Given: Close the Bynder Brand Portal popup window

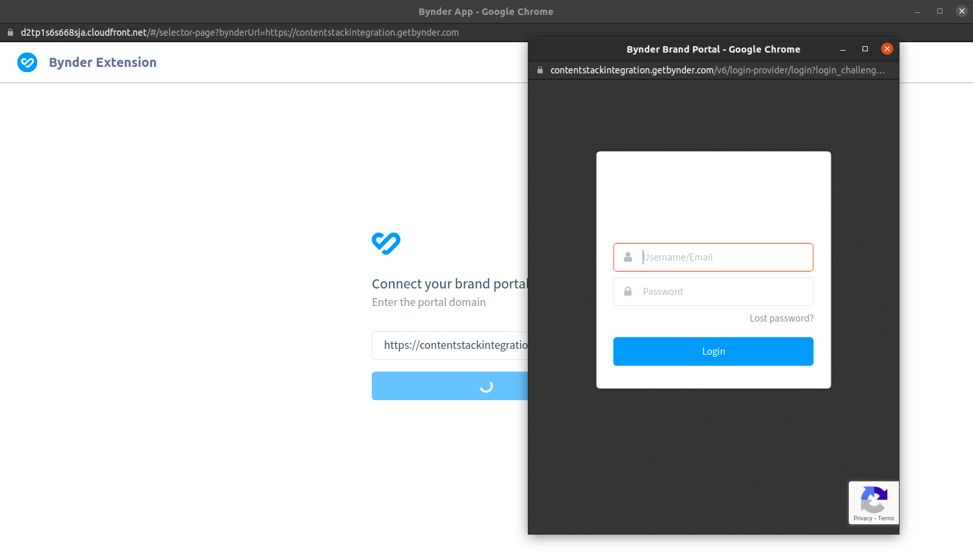Looking at the screenshot, I should pyautogui.click(x=887, y=49).
